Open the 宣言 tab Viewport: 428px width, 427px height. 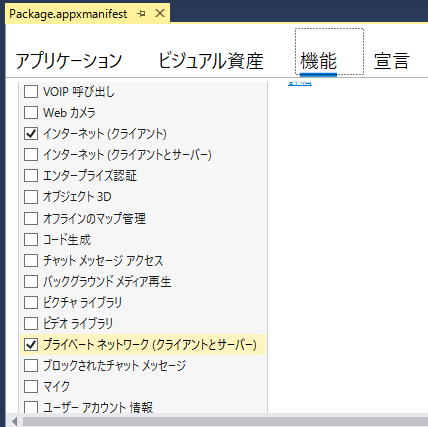tap(392, 61)
